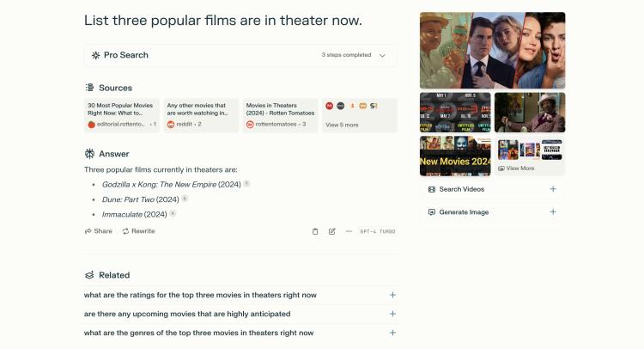Expand Pro Search steps completed chevron
644x349 pixels.
[x=382, y=56]
